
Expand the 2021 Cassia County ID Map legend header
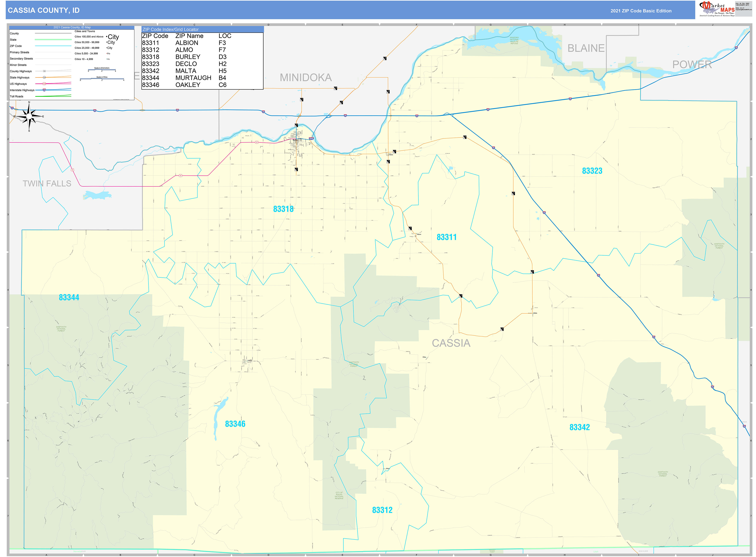coord(72,27)
